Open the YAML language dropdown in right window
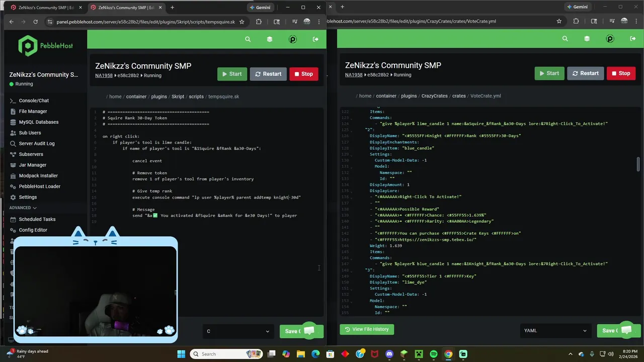The image size is (644, 362). 555,330
